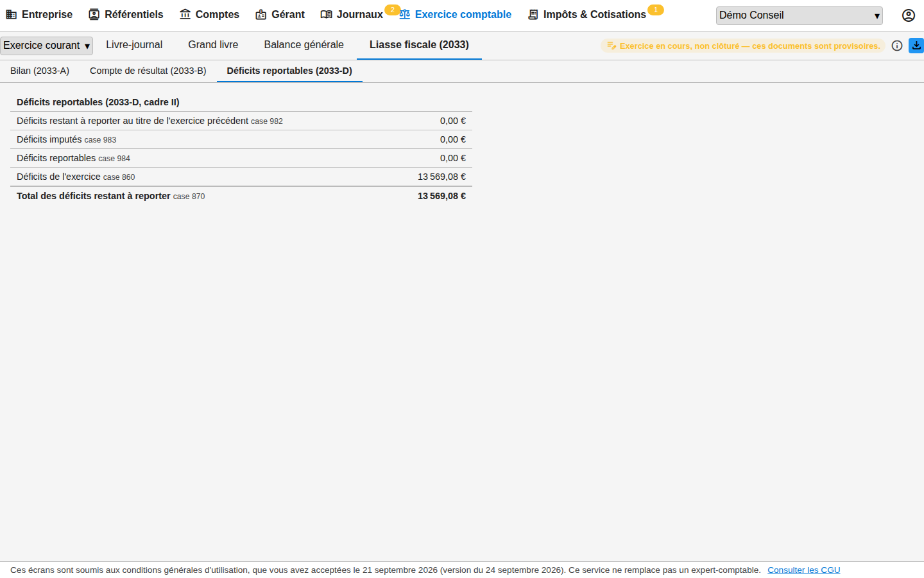Click the Entreprise building icon

(12, 15)
